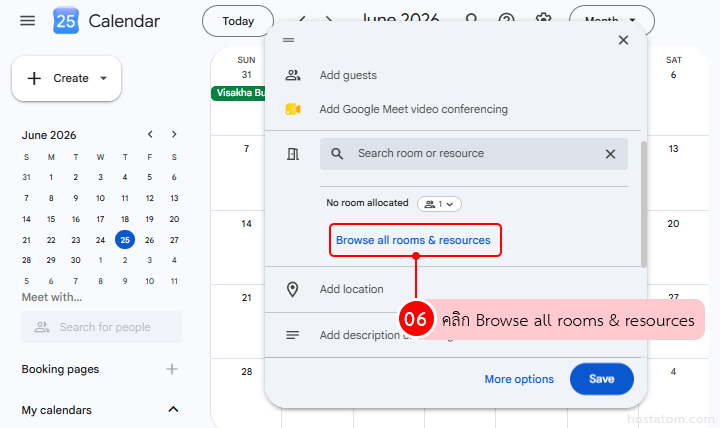Screen dimensions: 720x428
Task: Click the room door icon
Action: [x=292, y=154]
